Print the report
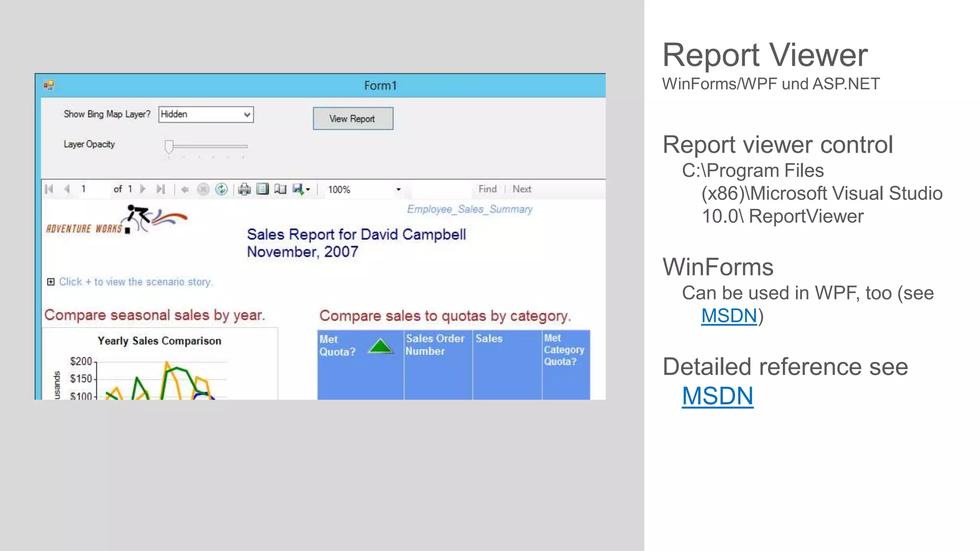Viewport: 980px width, 551px height. (245, 189)
